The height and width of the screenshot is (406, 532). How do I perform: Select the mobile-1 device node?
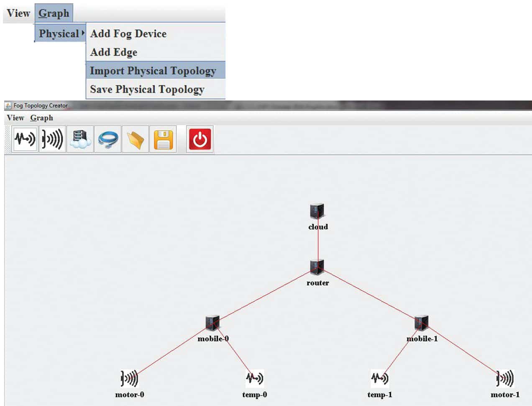[x=421, y=323]
